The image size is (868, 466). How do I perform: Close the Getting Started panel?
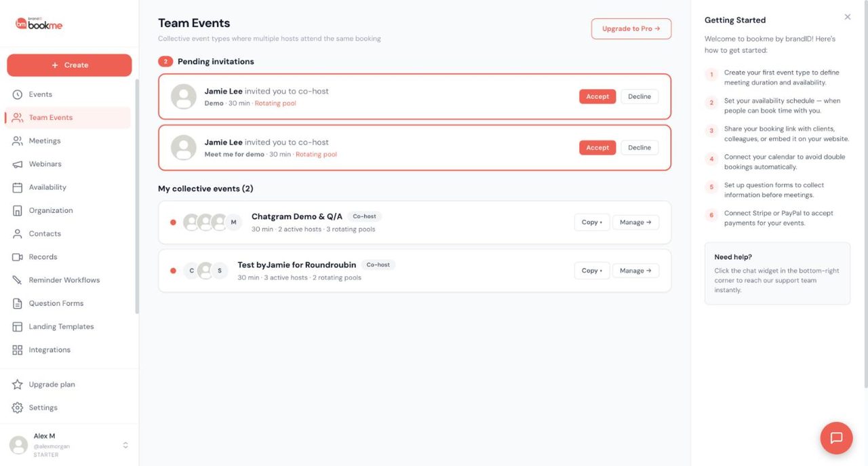848,17
